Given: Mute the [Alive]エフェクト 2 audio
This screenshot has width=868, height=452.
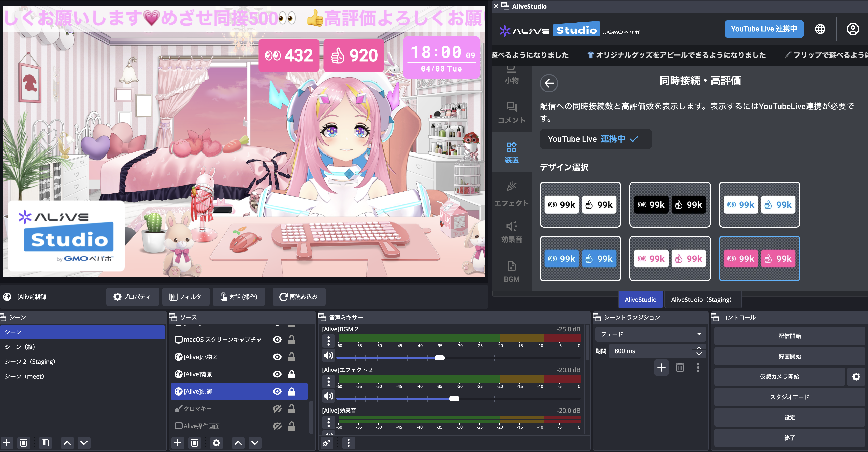Looking at the screenshot, I should click(x=328, y=396).
